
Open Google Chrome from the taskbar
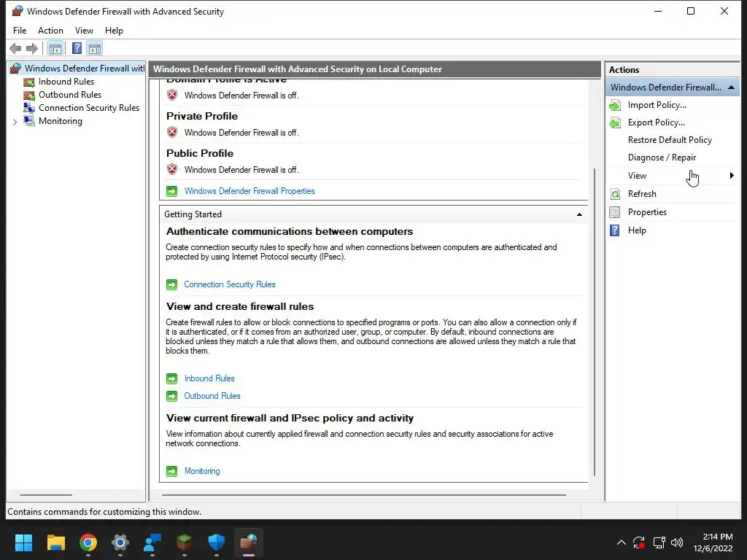click(88, 542)
